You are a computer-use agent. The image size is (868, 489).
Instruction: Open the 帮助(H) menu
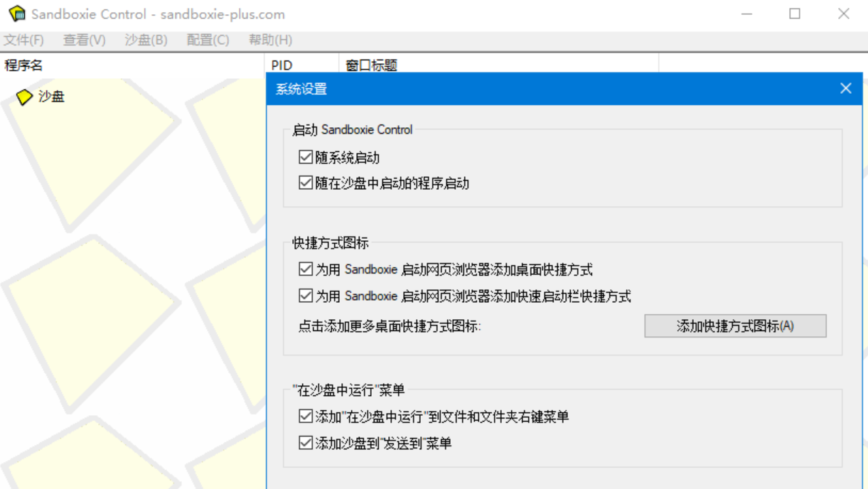coord(270,40)
